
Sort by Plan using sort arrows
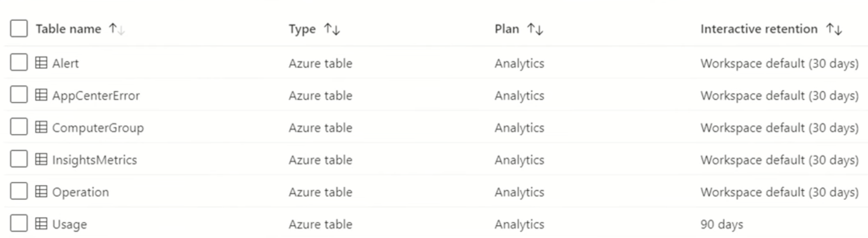pyautogui.click(x=535, y=29)
